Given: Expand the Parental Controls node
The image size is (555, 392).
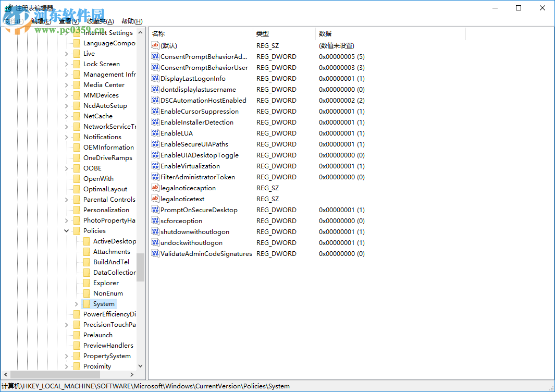Looking at the screenshot, I should 66,199.
